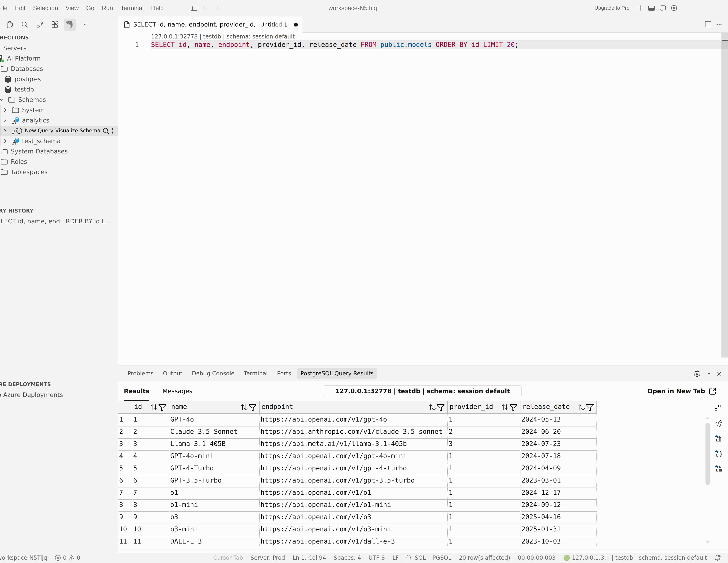Filter the endpoint column
This screenshot has width=728, height=563.
click(x=441, y=407)
